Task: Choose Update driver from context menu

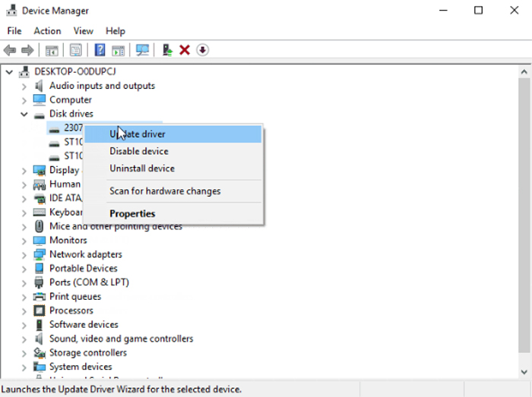Action: 173,134
